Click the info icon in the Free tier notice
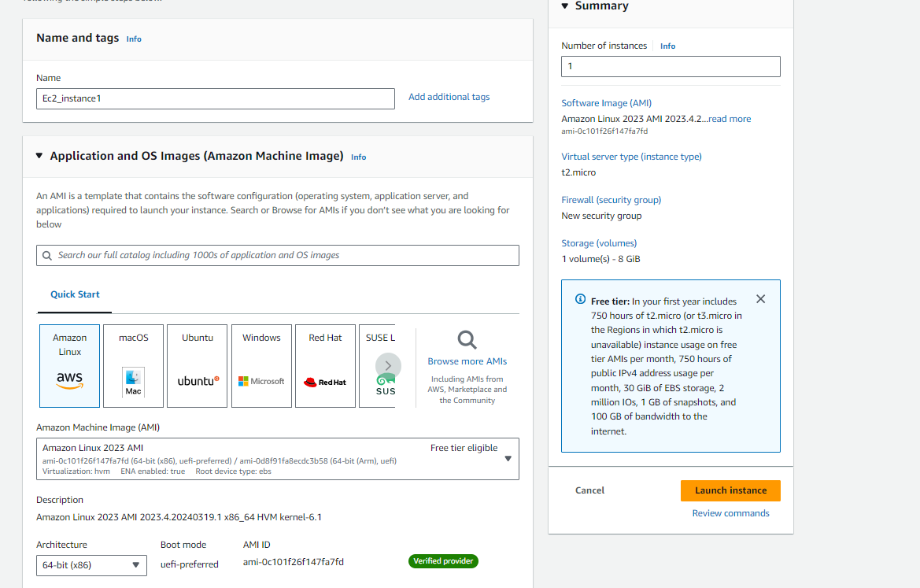The height and width of the screenshot is (588, 920). click(582, 301)
